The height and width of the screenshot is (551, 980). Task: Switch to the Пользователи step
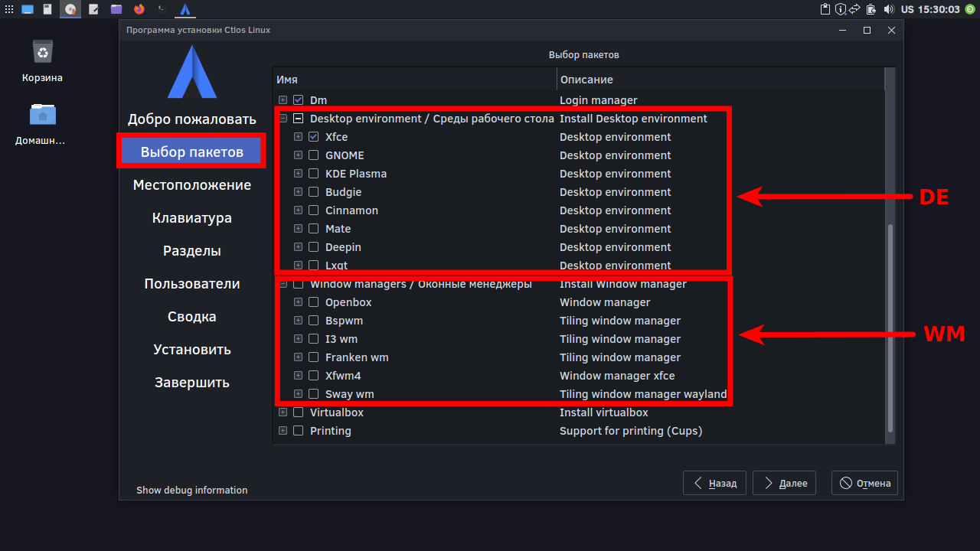(x=192, y=284)
